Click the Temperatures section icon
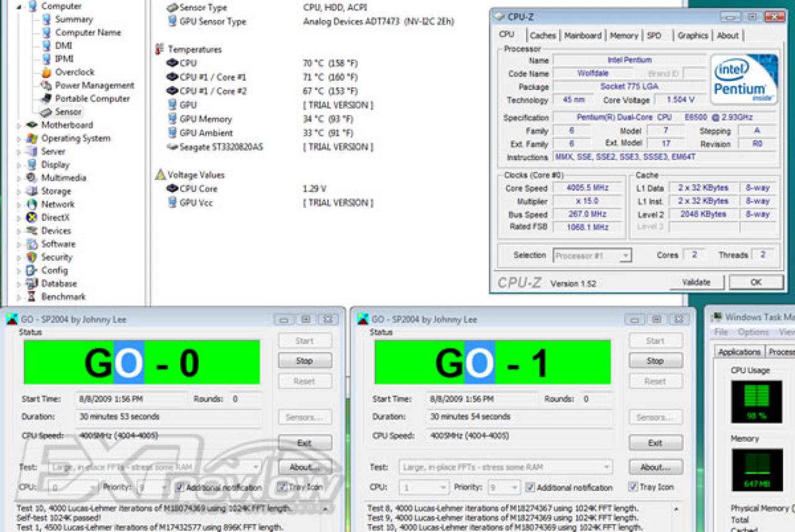The height and width of the screenshot is (532, 795). [160, 49]
